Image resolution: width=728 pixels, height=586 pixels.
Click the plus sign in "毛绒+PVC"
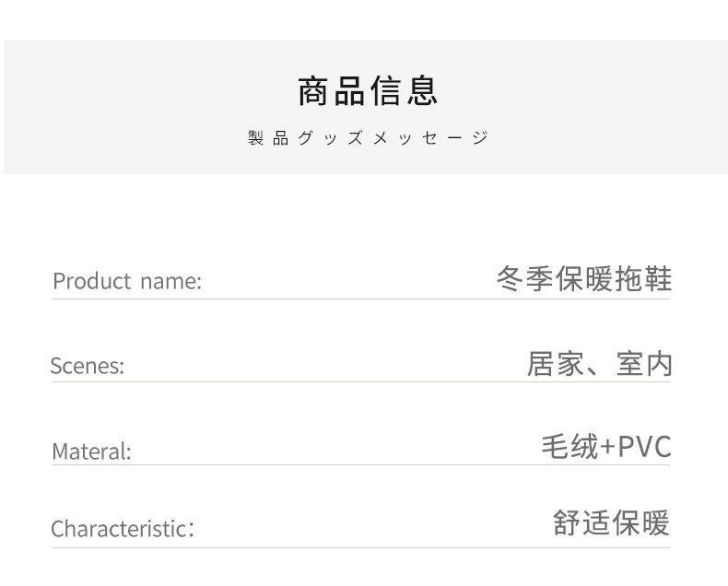point(607,448)
